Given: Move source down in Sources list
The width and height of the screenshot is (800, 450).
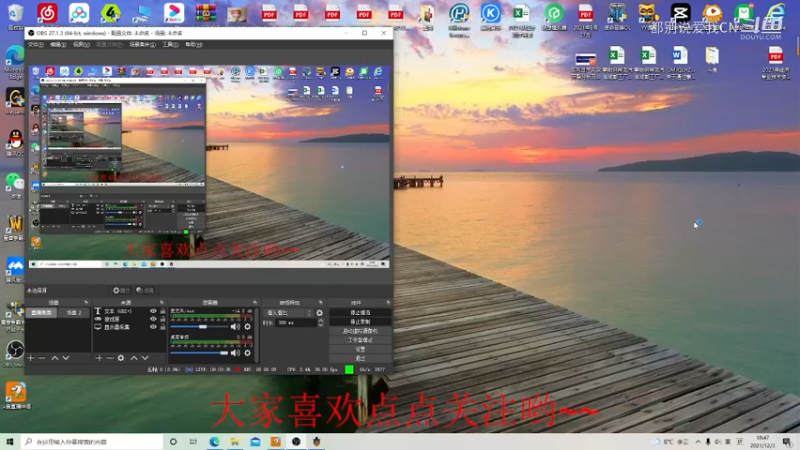Looking at the screenshot, I should tap(145, 358).
